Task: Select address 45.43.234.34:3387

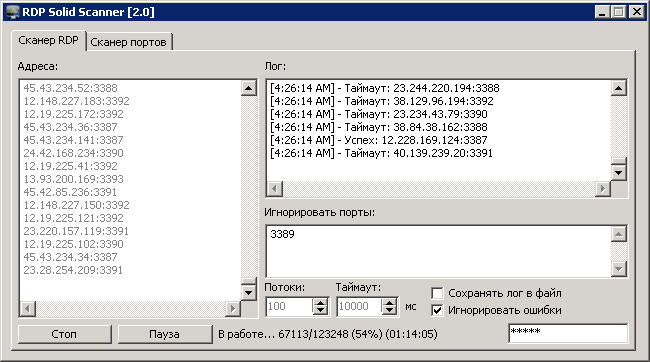Action: tap(70, 257)
